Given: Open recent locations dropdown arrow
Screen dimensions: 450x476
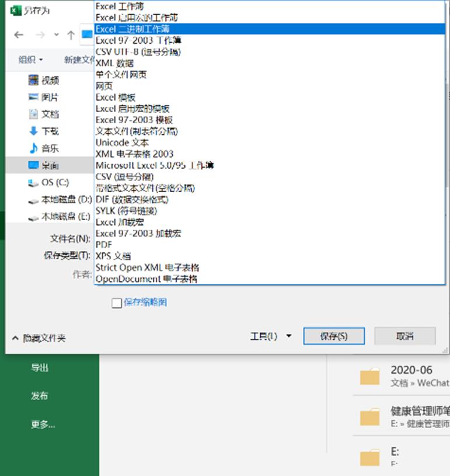Looking at the screenshot, I should [57, 34].
